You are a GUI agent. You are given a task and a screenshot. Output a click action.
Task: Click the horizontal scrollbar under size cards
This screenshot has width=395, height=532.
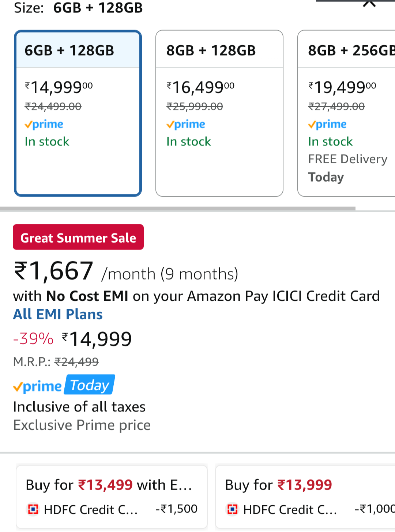[x=178, y=209]
